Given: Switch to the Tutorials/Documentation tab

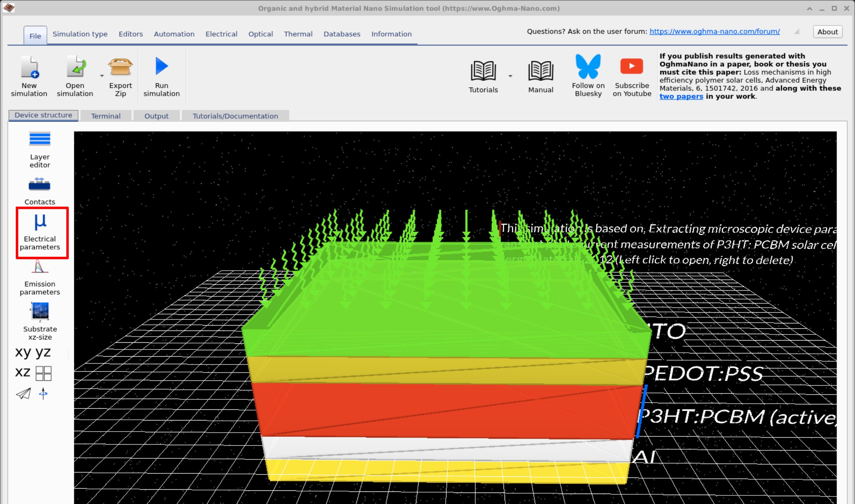Looking at the screenshot, I should [x=235, y=116].
